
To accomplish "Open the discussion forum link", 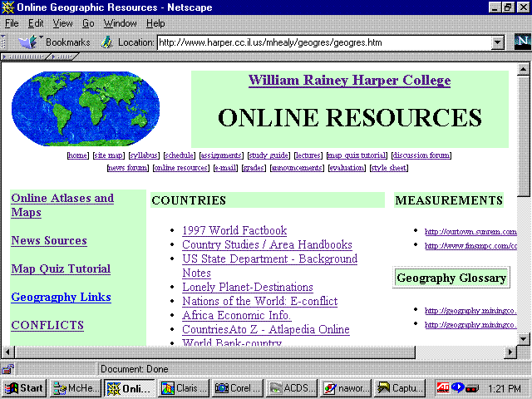I will (421, 155).
